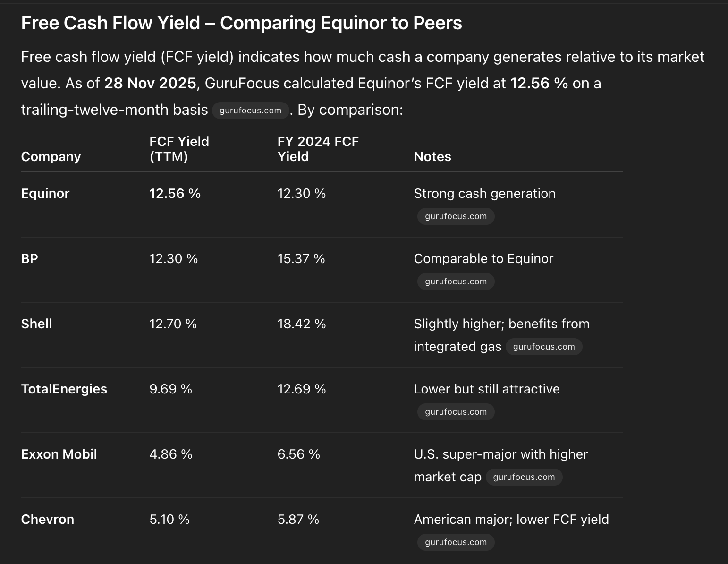Select Equinor's 12.56 % TTM yield value
728x564 pixels.
(x=175, y=194)
